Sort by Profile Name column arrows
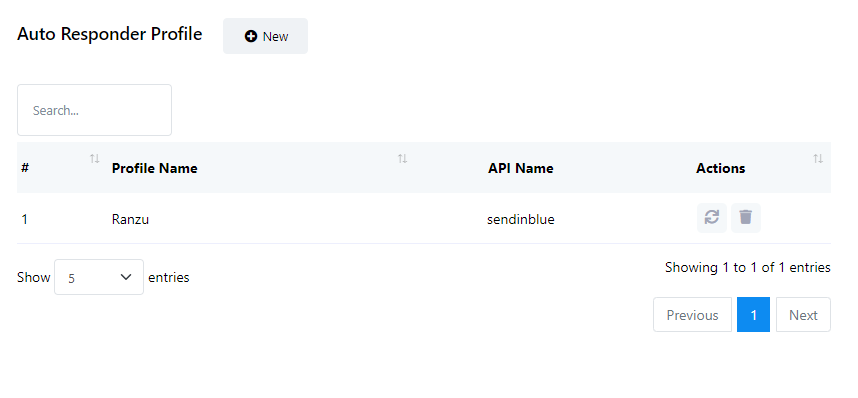858x398 pixels. point(402,159)
